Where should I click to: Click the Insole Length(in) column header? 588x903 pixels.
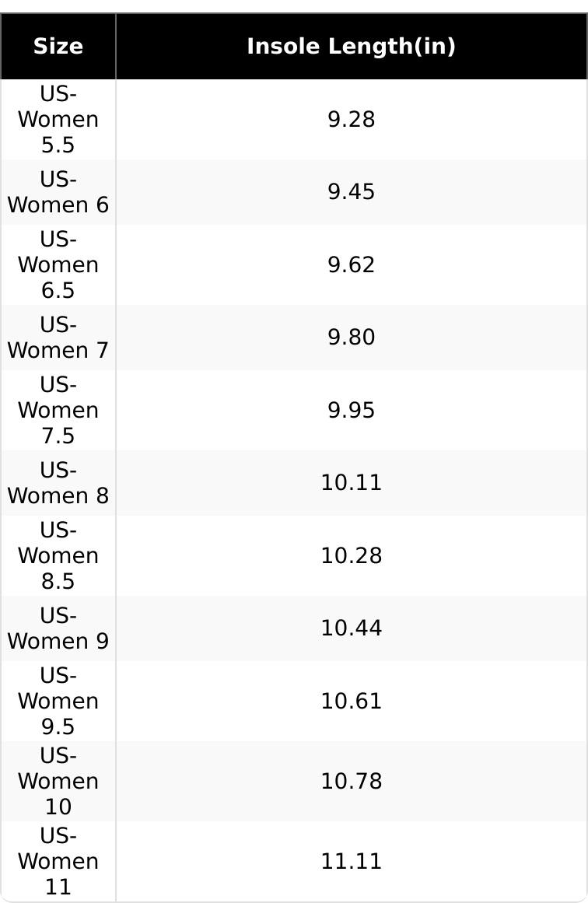351,47
